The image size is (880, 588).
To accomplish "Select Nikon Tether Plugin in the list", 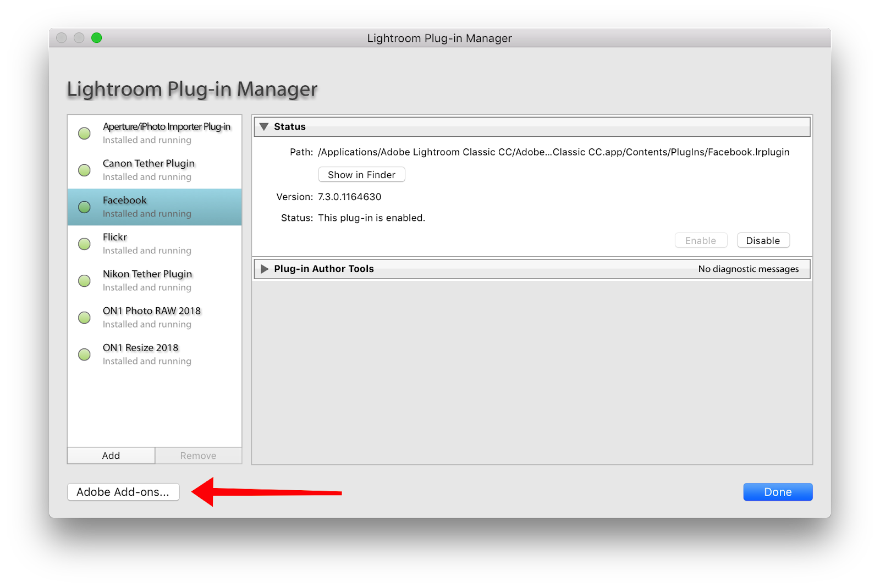I will (x=155, y=281).
